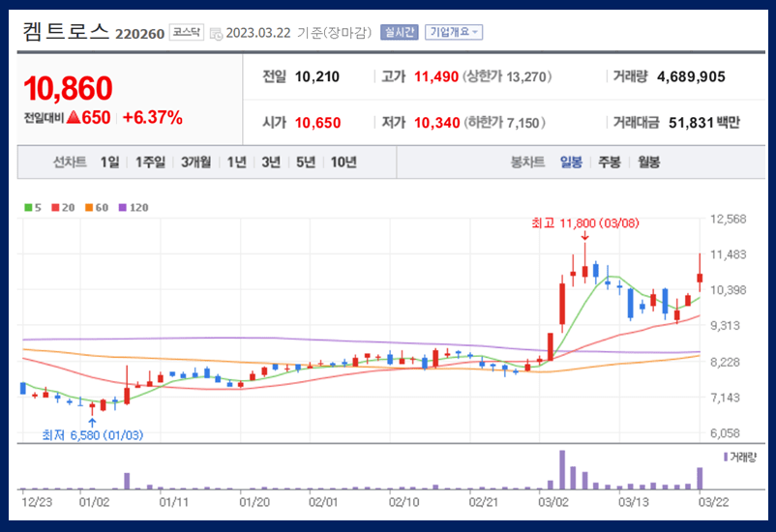Click the 03/22 volume bar
776x532 pixels.
[700, 479]
